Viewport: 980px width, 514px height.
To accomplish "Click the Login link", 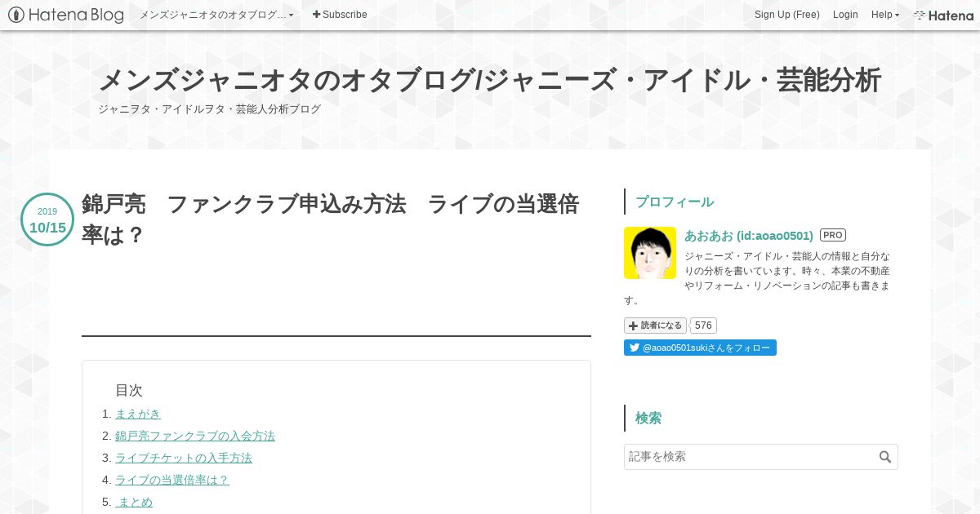I will pyautogui.click(x=845, y=15).
